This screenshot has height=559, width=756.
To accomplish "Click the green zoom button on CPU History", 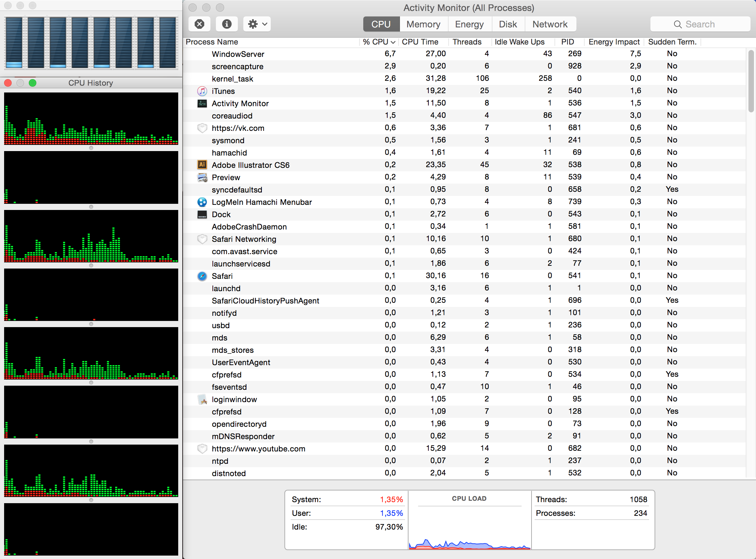I will click(33, 83).
